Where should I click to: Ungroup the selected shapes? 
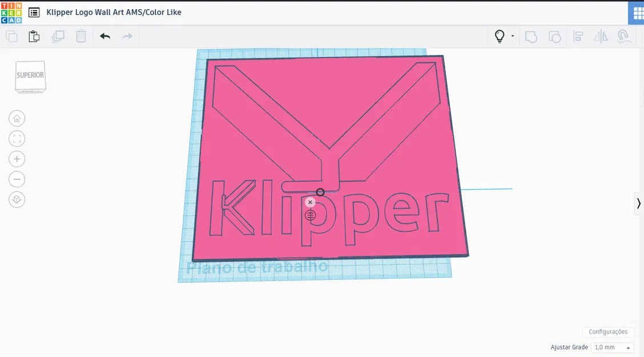pos(554,36)
